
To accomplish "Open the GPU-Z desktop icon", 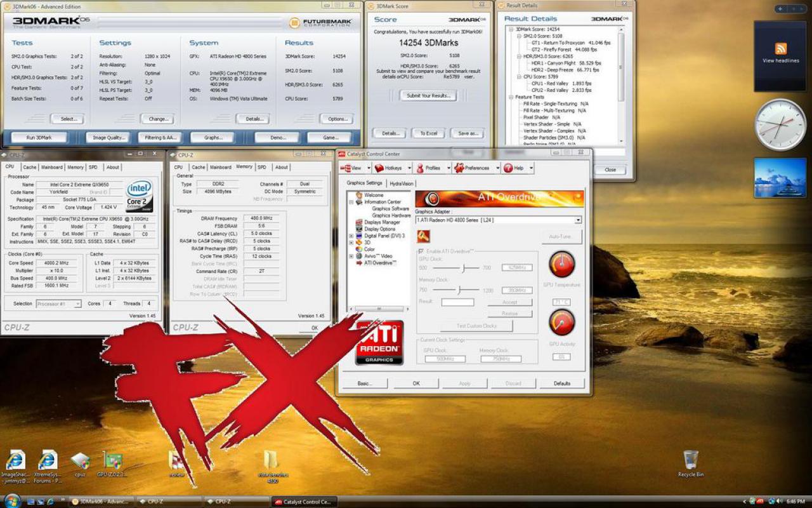I will pyautogui.click(x=113, y=464).
